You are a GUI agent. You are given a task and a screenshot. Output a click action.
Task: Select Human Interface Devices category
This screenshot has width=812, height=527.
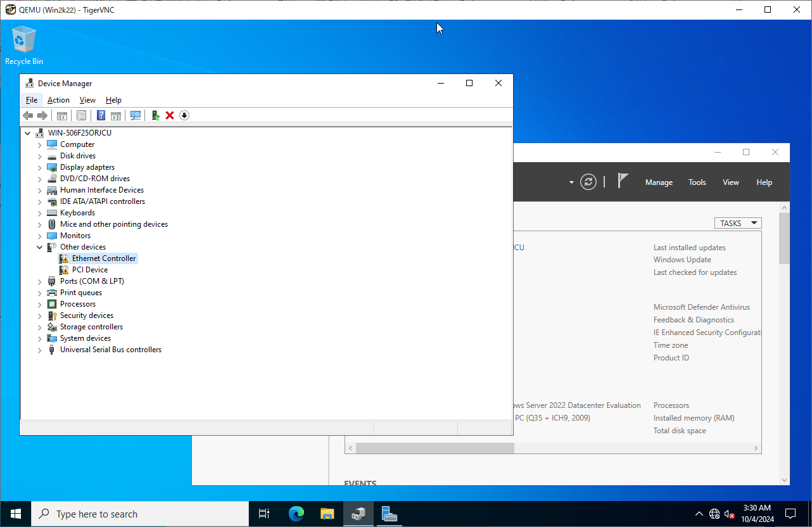click(102, 190)
